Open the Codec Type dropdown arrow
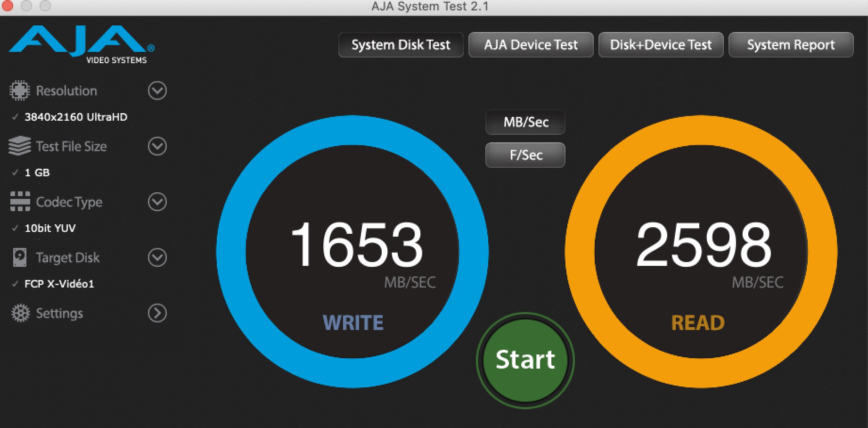The image size is (868, 428). (157, 202)
